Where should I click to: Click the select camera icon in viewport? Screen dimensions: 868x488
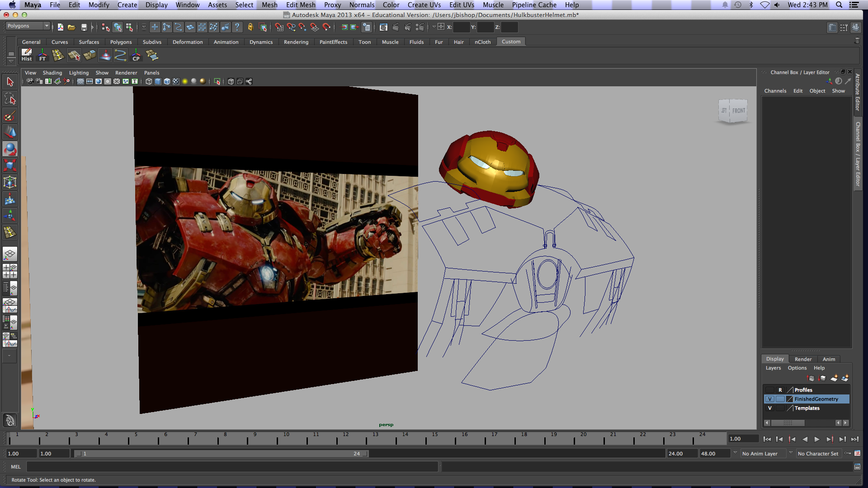point(30,81)
